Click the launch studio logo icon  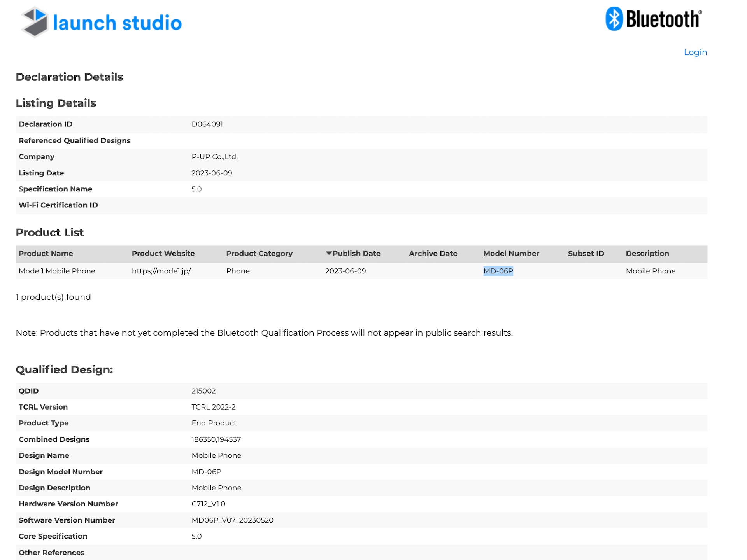click(35, 22)
